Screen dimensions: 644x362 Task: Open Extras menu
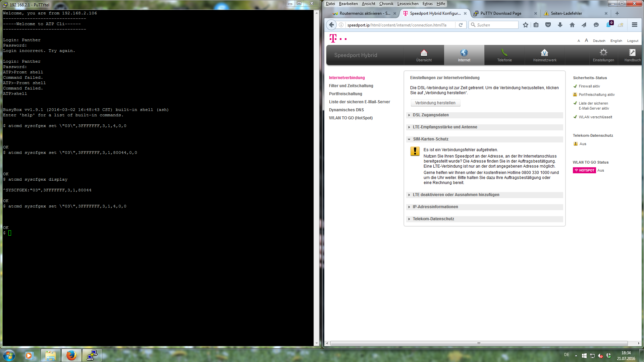(427, 4)
